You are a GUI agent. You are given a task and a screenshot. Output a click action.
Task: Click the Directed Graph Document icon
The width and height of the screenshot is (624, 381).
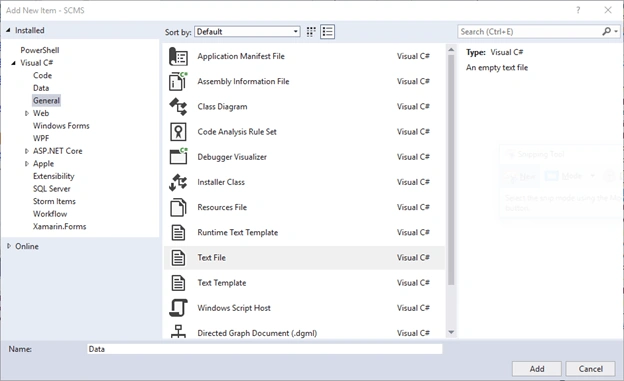coord(178,332)
